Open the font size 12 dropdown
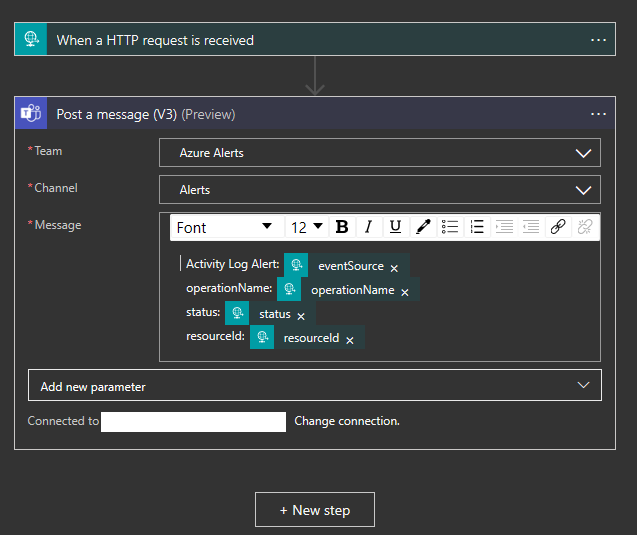 [306, 227]
